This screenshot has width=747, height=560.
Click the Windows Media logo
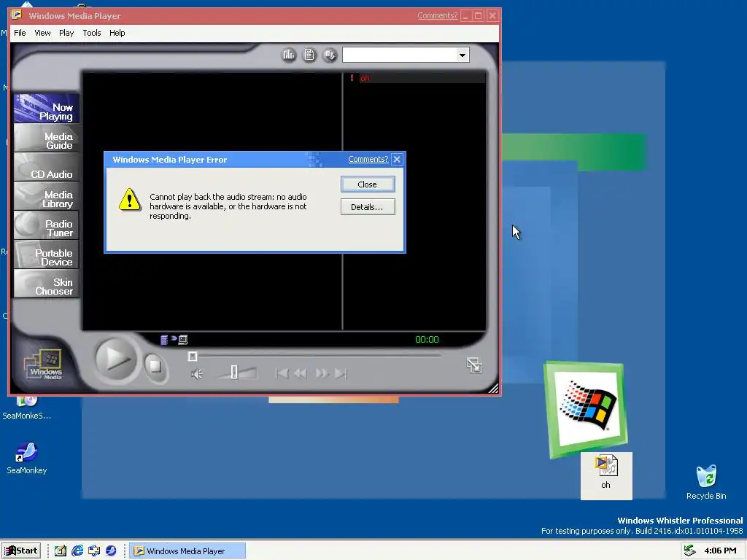pos(44,365)
